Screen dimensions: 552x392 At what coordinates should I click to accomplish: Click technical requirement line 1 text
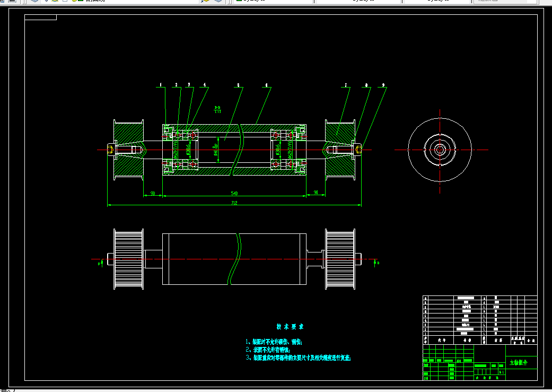tap(274, 342)
